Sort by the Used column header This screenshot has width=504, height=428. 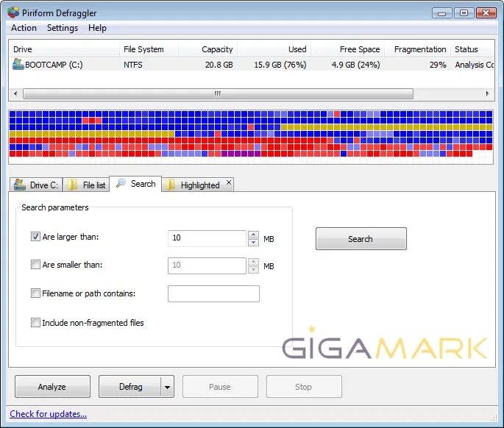pyautogui.click(x=274, y=49)
